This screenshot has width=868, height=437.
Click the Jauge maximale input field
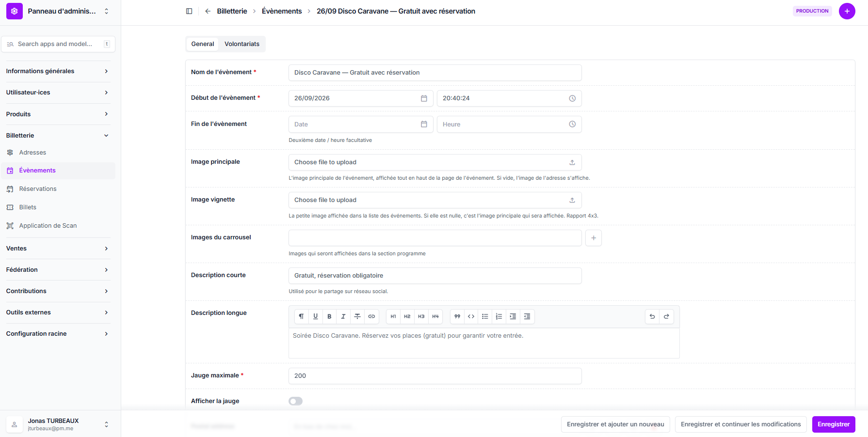[x=434, y=376]
